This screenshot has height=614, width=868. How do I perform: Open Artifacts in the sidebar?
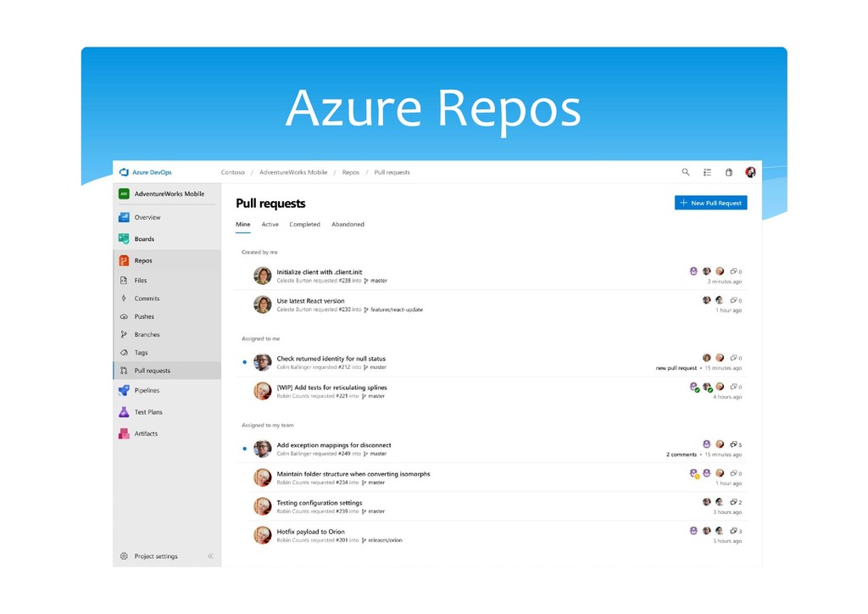pos(167,433)
